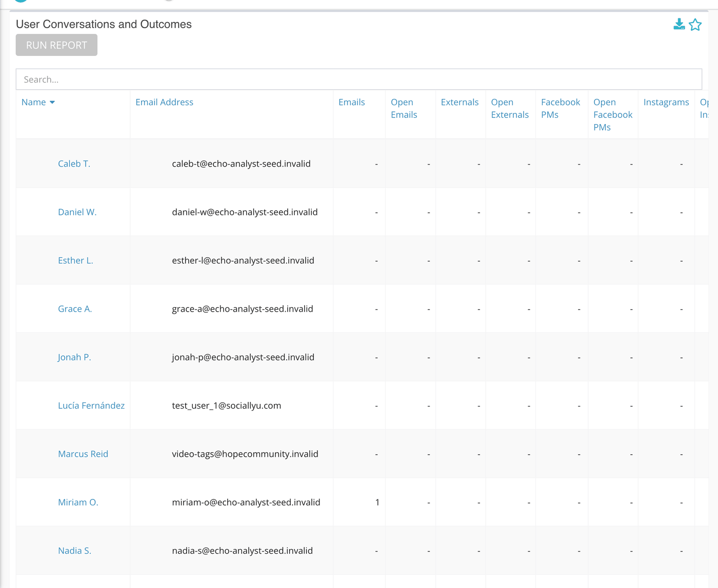718x588 pixels.
Task: Click Miriam O.'s Emails count of 1
Action: tap(377, 502)
